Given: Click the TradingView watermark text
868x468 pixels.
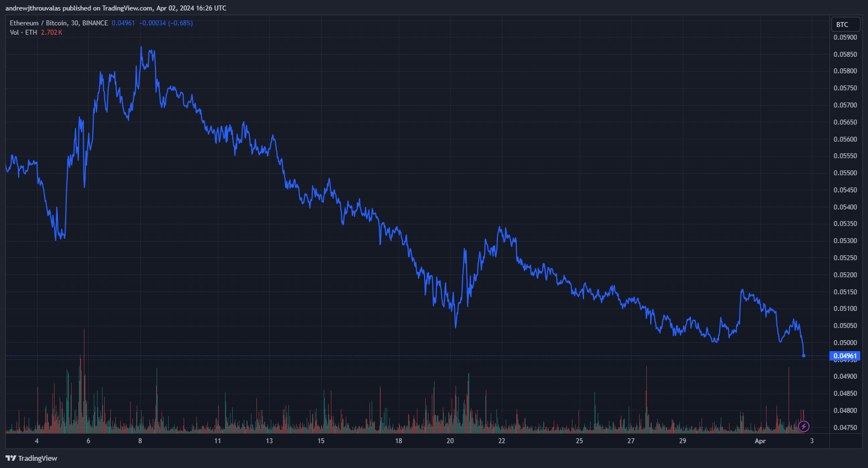Looking at the screenshot, I should tap(37, 458).
